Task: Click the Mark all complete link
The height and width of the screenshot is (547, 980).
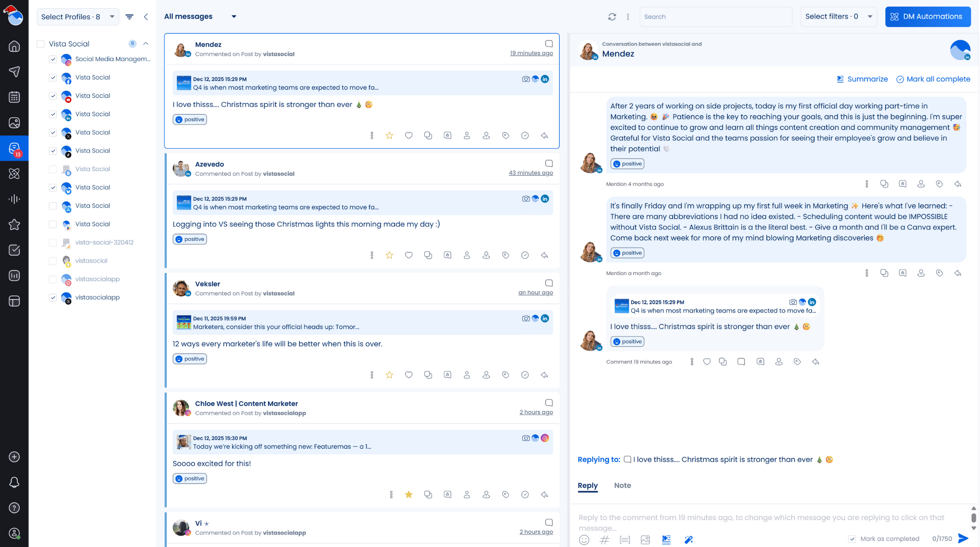Action: [933, 79]
